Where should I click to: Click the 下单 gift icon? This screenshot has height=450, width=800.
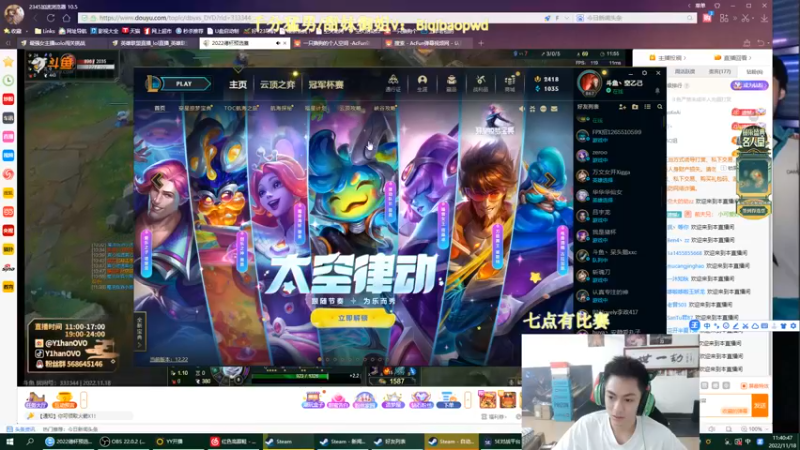(448, 400)
